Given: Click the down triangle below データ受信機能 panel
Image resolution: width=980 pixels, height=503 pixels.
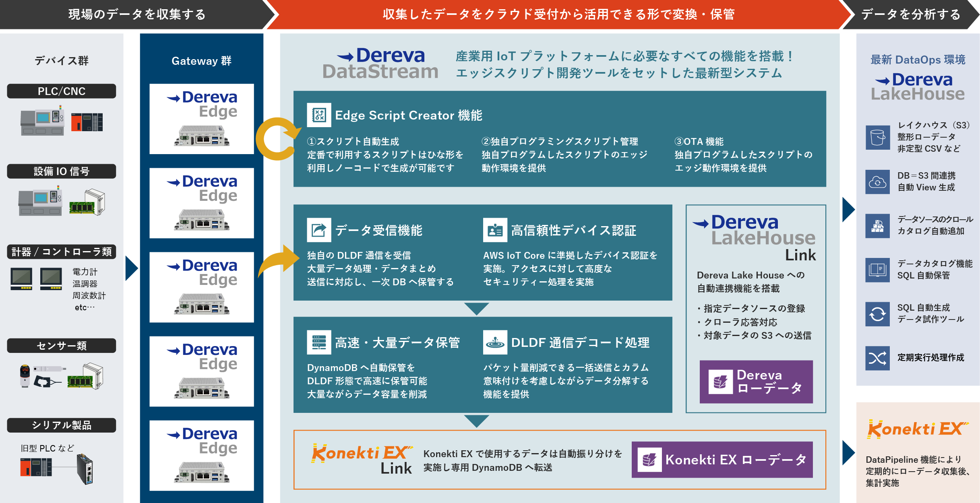Looking at the screenshot, I should (x=476, y=309).
